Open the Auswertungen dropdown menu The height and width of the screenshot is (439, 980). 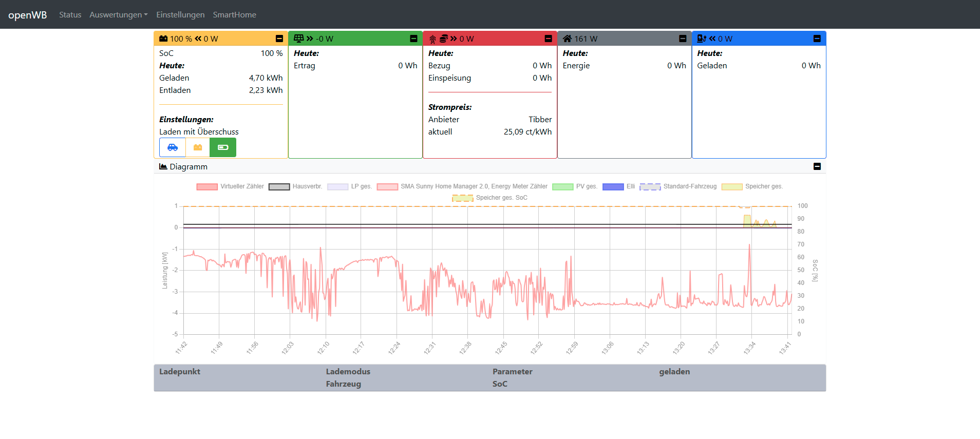point(119,14)
